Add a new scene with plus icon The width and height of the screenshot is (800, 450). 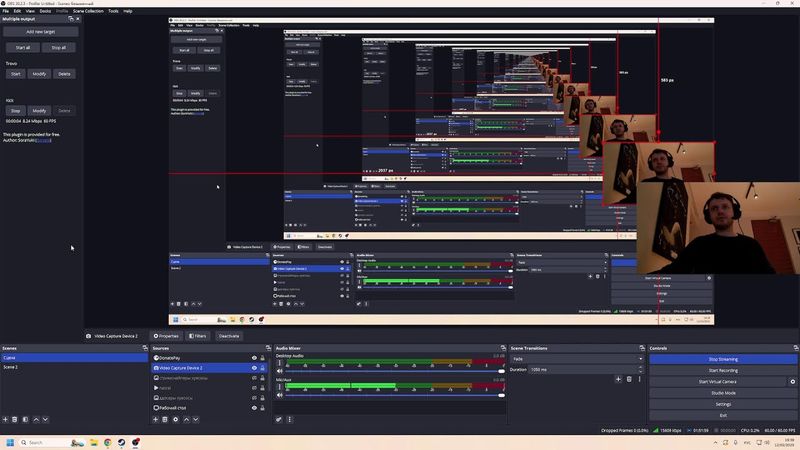pos(5,419)
